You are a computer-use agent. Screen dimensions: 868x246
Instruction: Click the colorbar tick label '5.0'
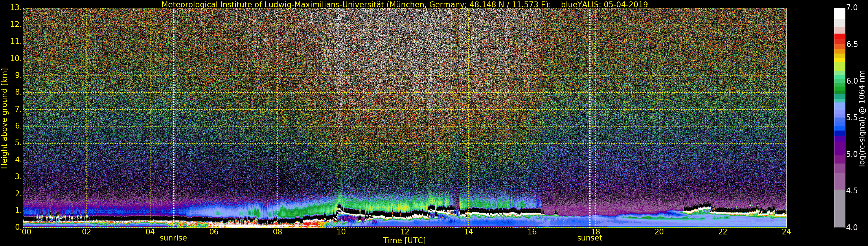[x=852, y=154]
